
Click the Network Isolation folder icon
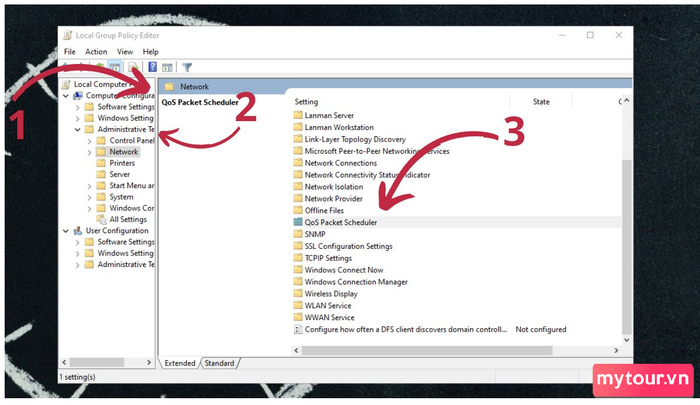[298, 187]
